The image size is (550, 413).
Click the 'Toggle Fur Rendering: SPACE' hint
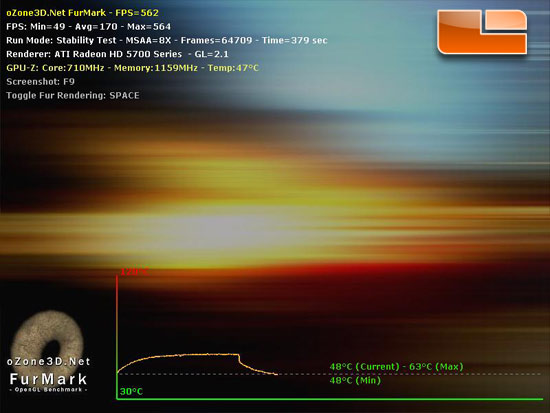click(x=73, y=95)
